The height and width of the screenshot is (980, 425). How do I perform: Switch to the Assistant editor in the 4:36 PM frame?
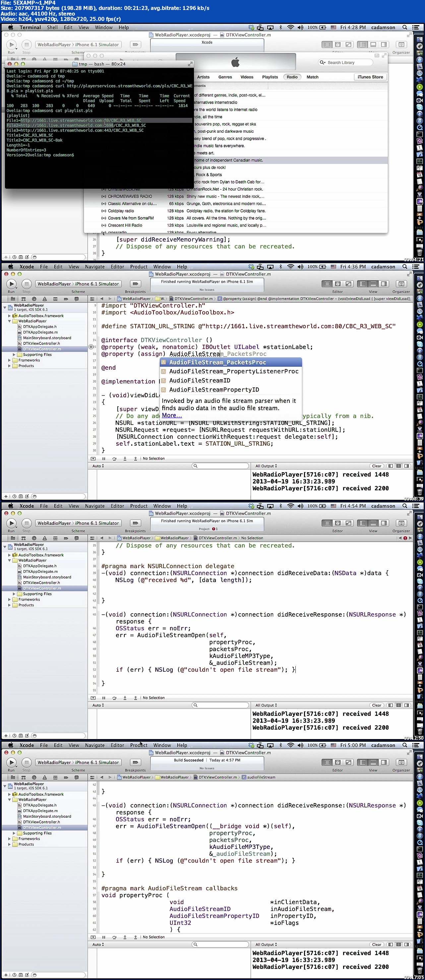(x=337, y=284)
